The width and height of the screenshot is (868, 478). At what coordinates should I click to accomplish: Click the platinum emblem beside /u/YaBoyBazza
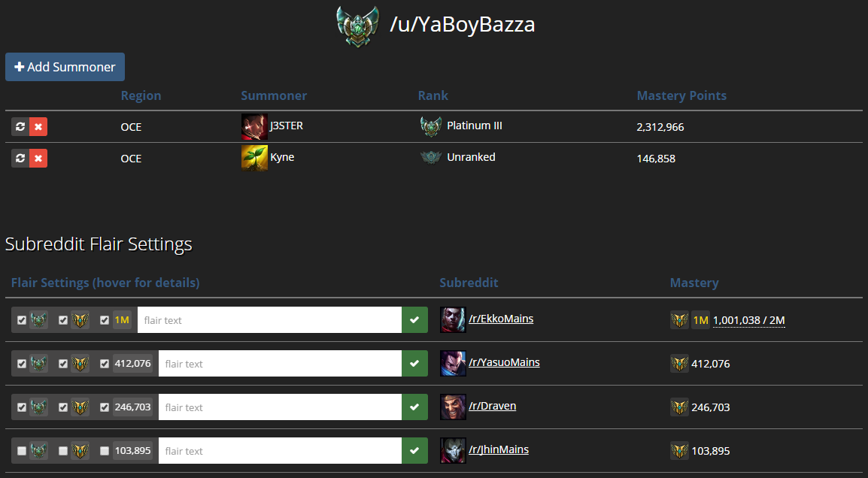357,26
